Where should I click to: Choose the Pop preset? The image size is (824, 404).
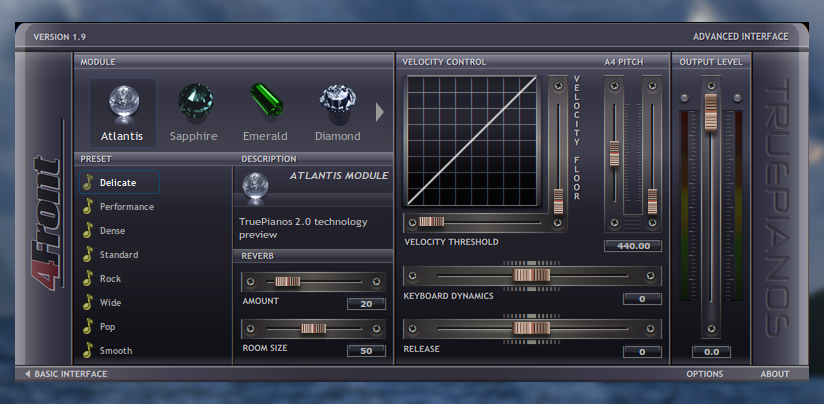pos(108,327)
